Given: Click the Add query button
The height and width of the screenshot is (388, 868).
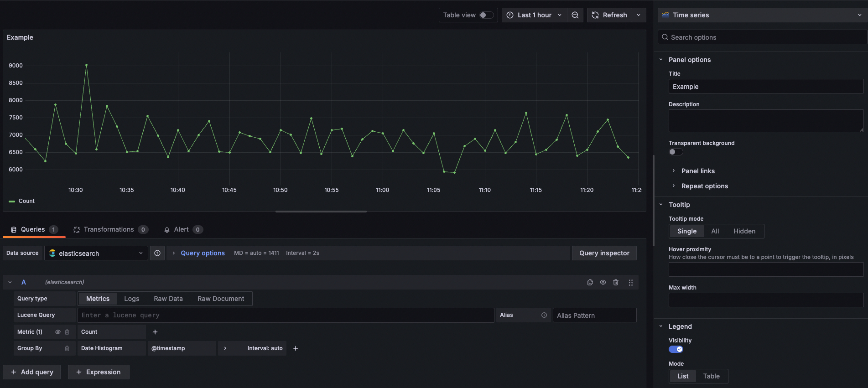Looking at the screenshot, I should coord(32,372).
